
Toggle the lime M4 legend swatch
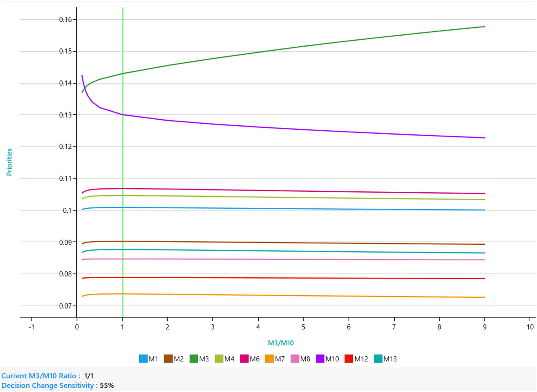point(219,359)
